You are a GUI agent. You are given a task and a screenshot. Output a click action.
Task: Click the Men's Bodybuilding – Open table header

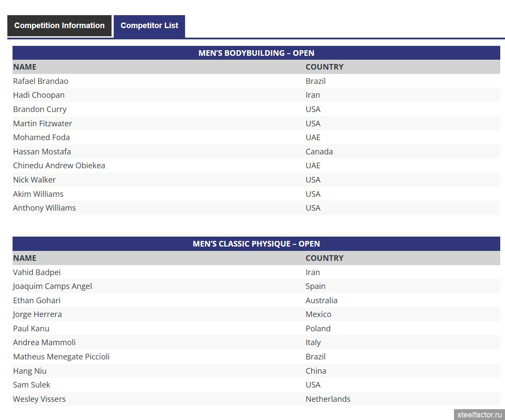coord(256,53)
